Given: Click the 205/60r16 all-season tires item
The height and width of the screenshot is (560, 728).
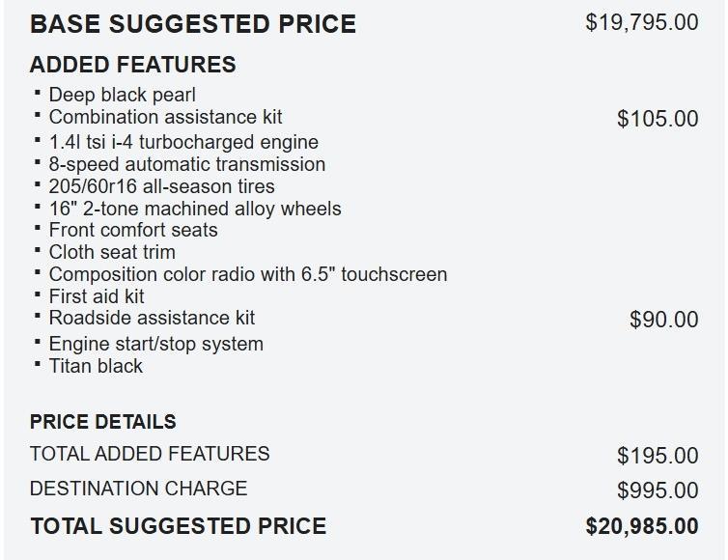Looking at the screenshot, I should [x=161, y=186].
